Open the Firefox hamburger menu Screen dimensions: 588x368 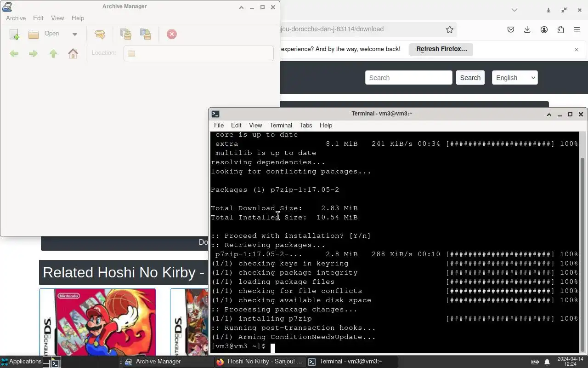[x=577, y=29]
